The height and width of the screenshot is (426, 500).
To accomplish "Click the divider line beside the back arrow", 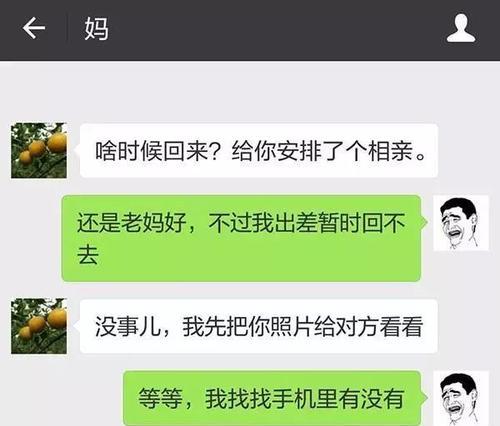I will point(67,28).
